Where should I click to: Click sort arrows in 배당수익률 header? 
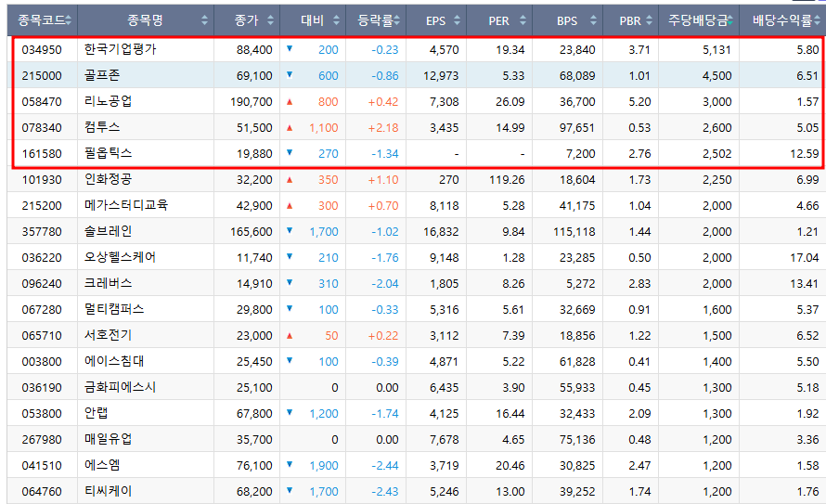tap(817, 20)
